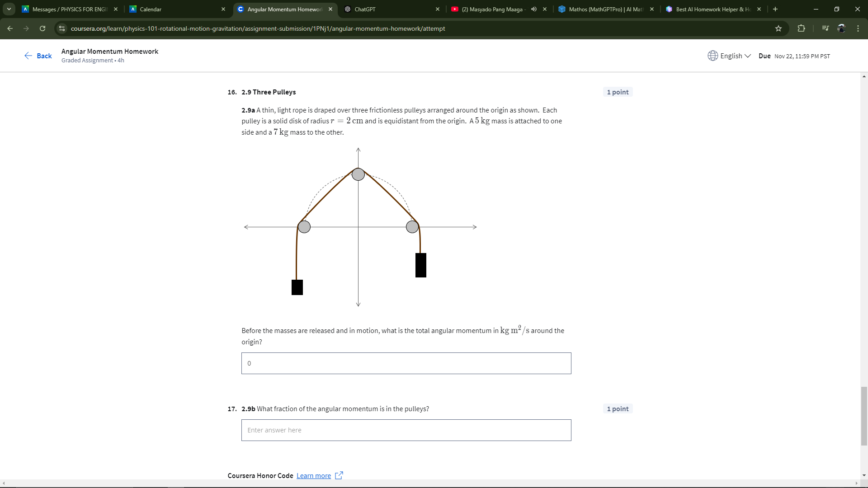Reload the Coursera page
This screenshot has width=868, height=488.
pyautogui.click(x=42, y=28)
